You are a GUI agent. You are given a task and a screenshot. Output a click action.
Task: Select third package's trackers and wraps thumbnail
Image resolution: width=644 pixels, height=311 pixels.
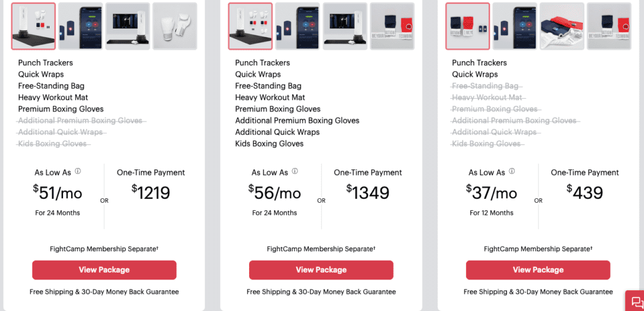(x=468, y=26)
